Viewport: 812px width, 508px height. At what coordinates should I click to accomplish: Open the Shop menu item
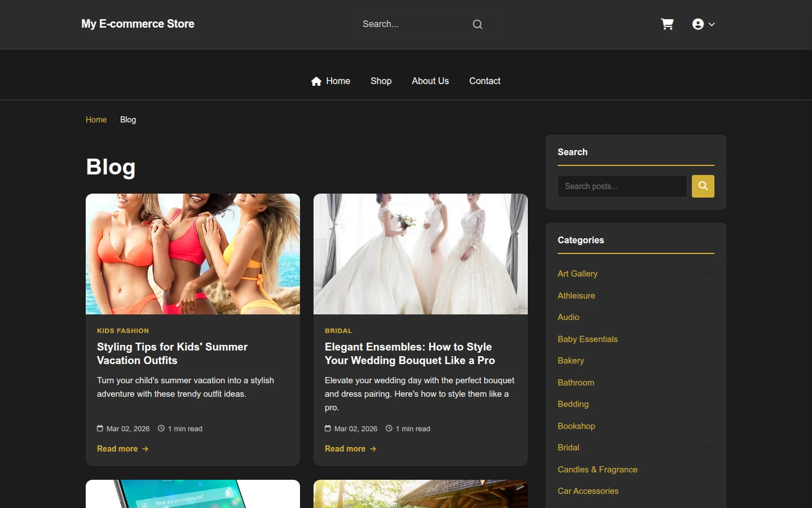coord(381,81)
